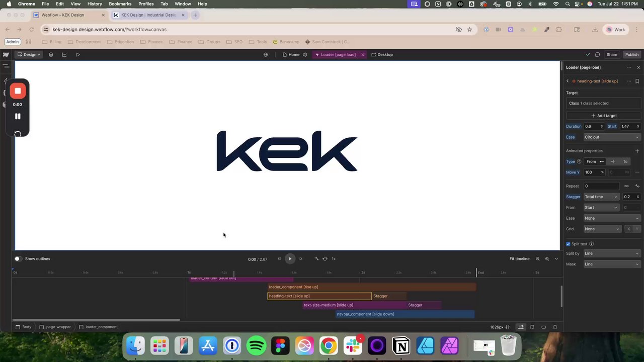Click the Share button
The width and height of the screenshot is (644, 362).
tap(612, 54)
